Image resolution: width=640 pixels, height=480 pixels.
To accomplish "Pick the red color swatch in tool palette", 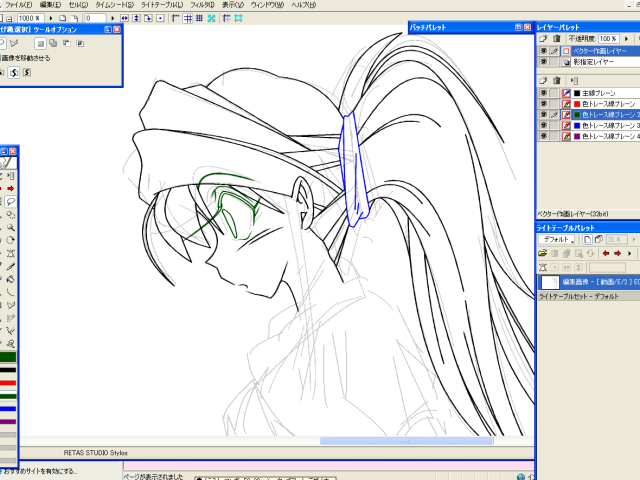I will 8,383.
